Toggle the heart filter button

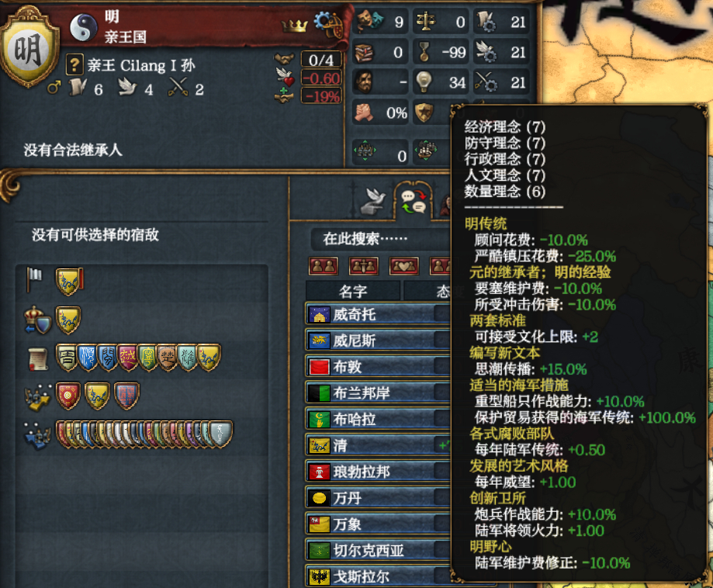[403, 266]
